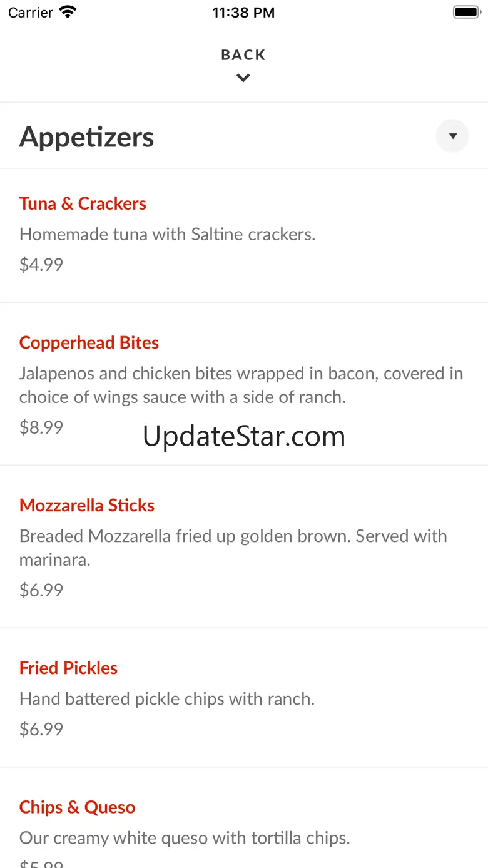Tap the Mozzarella Sticks description text
The width and height of the screenshot is (488, 868).
coord(233,548)
